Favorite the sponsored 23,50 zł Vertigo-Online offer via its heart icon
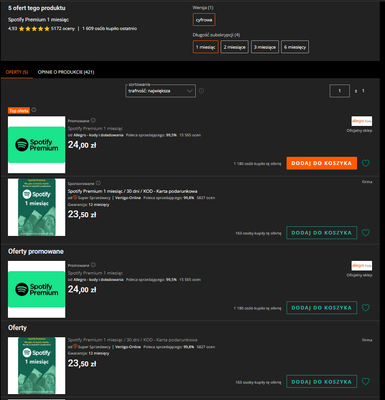Viewport: 385px width, 400px height. (x=366, y=233)
